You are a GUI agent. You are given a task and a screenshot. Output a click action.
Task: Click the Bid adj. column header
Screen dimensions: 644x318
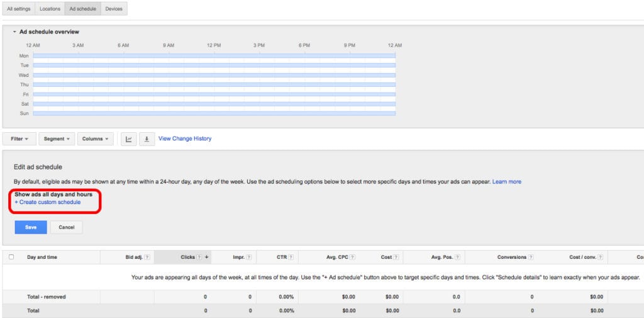pos(134,257)
